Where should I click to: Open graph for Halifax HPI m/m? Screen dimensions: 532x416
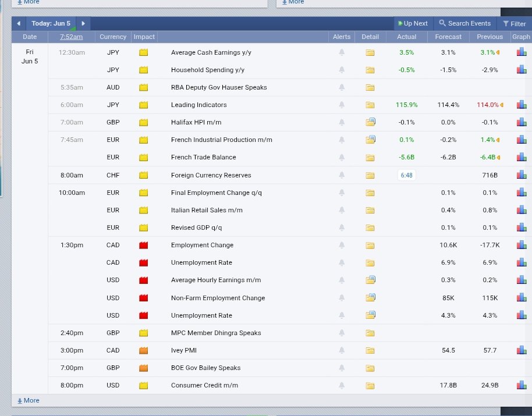coord(522,122)
